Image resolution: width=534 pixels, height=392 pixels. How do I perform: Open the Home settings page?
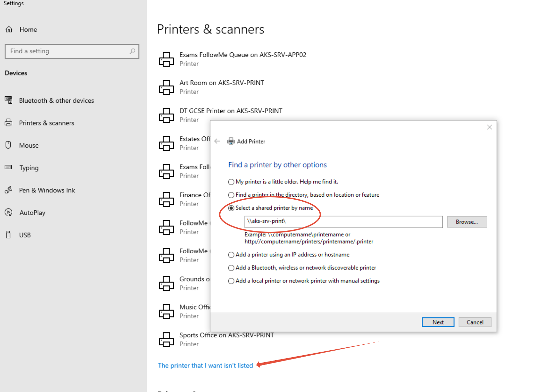(28, 29)
